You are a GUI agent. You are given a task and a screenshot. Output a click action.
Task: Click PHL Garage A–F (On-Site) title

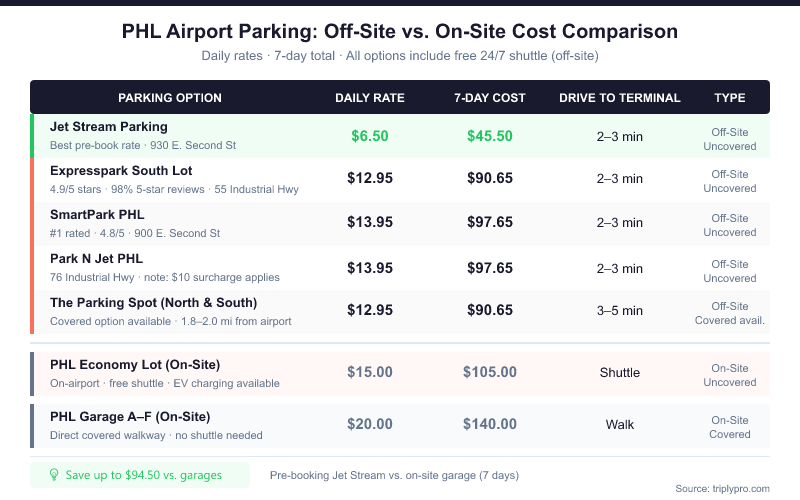(x=130, y=416)
